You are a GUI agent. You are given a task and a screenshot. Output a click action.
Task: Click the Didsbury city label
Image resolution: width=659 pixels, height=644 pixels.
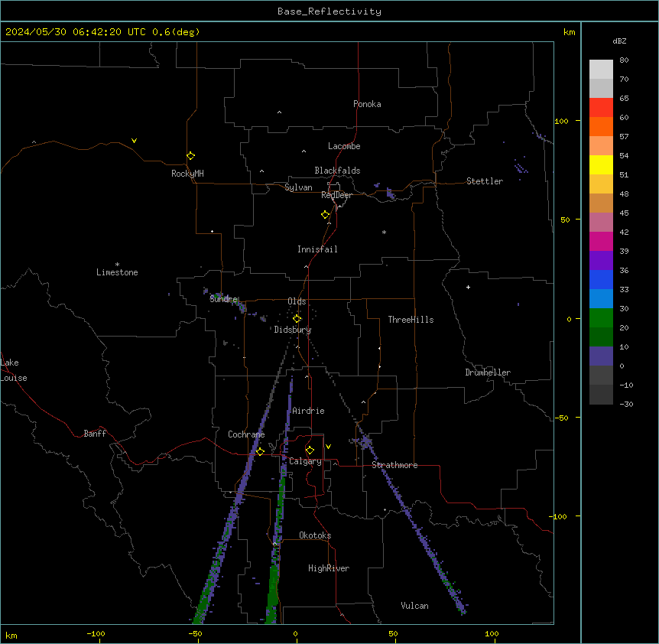coord(293,330)
